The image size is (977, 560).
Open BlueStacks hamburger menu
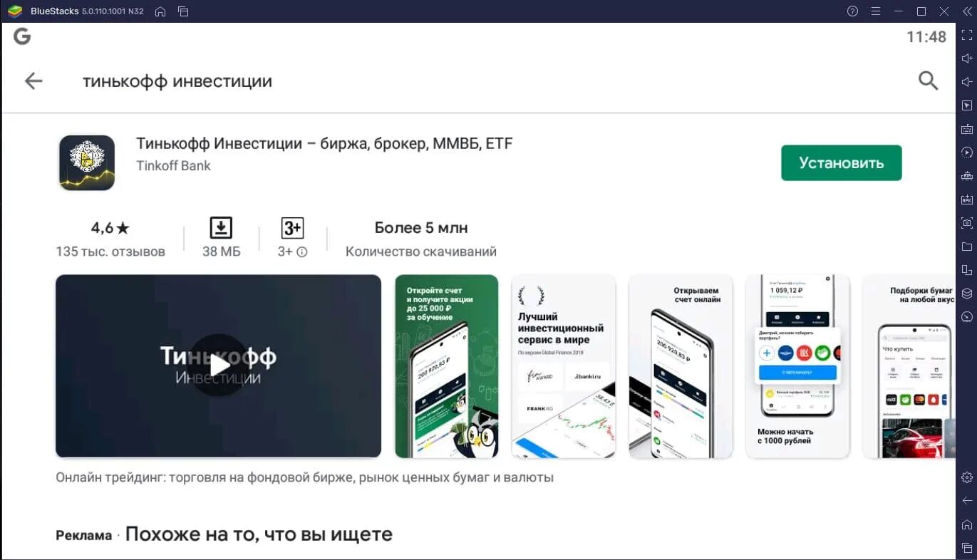tap(876, 11)
